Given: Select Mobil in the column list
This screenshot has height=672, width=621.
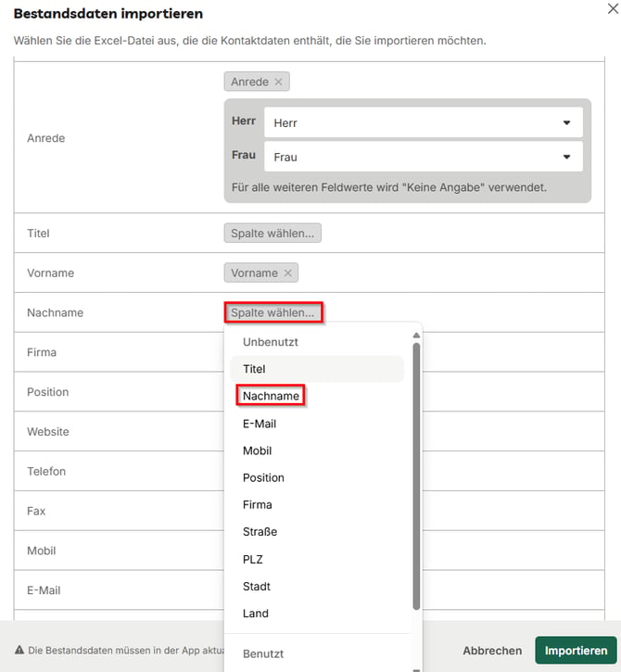Looking at the screenshot, I should tap(317, 450).
